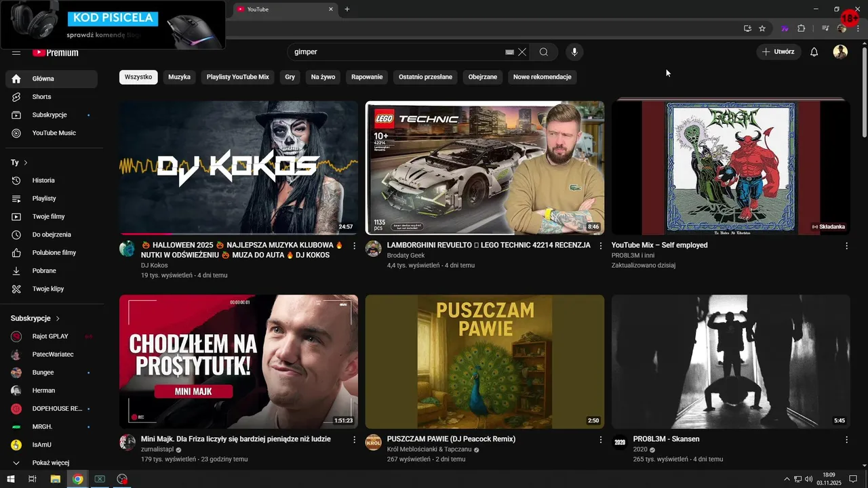This screenshot has height=488, width=868.
Task: Open the YouTube Mix Self employed thumbnail
Action: (x=731, y=167)
